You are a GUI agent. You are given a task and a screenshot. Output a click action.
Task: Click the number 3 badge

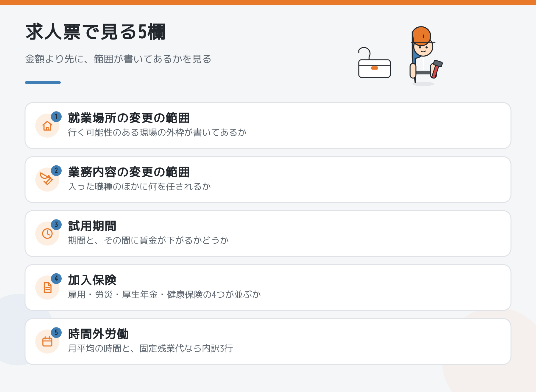pos(56,225)
